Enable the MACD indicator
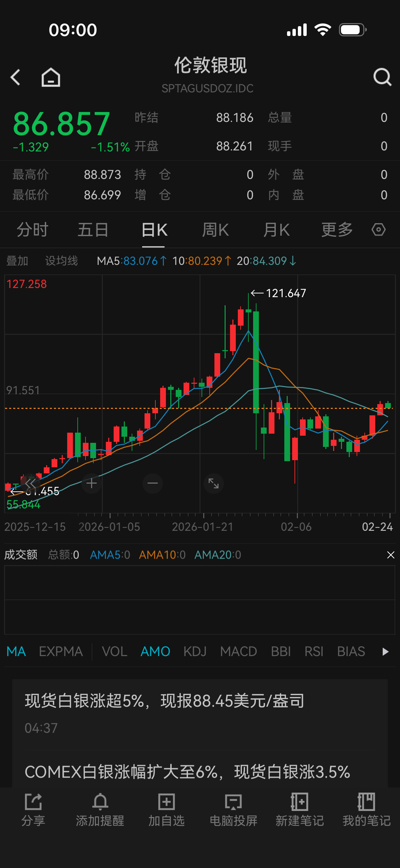The image size is (400, 868). coord(239,651)
